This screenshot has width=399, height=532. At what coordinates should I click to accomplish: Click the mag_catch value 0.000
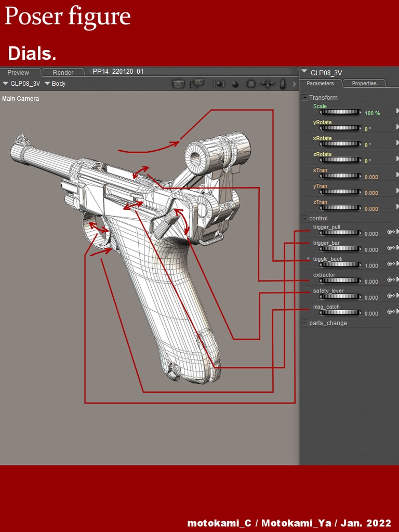(x=371, y=314)
